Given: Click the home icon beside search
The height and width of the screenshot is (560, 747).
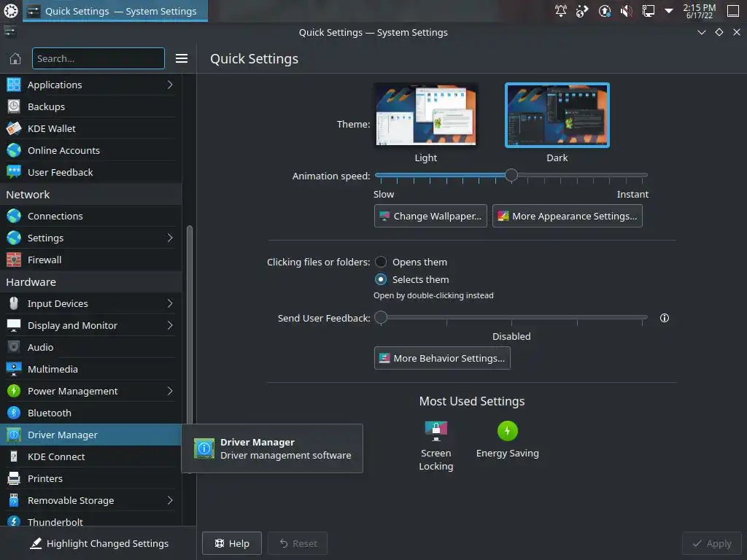Looking at the screenshot, I should [x=15, y=58].
